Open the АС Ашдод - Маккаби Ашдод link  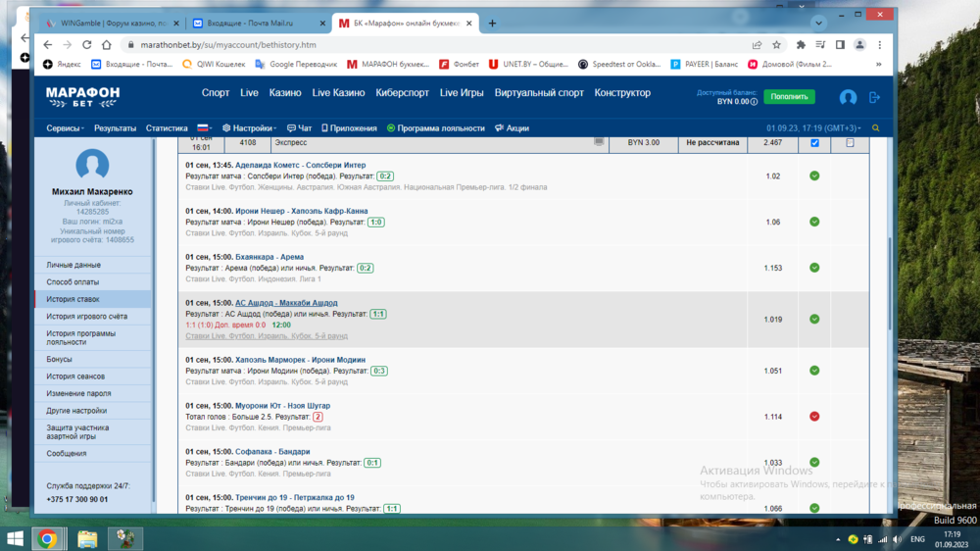click(x=286, y=303)
